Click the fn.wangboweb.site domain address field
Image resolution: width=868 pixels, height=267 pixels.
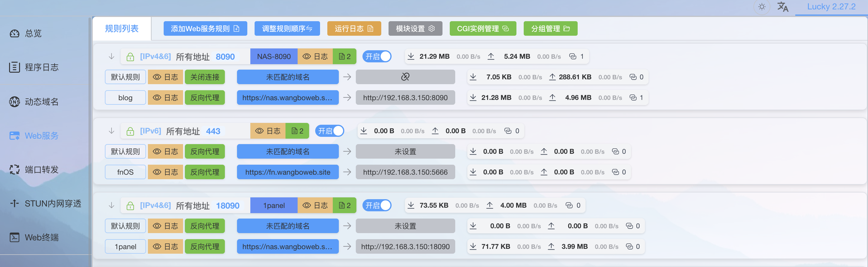click(x=287, y=172)
